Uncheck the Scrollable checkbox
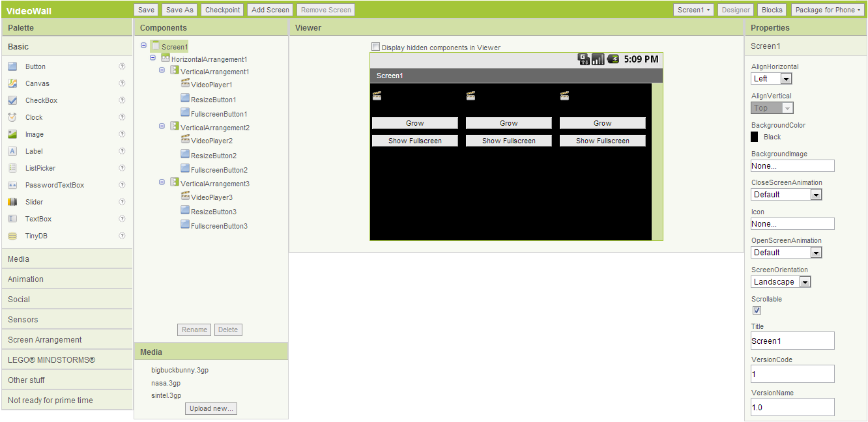868x422 pixels. coord(757,310)
